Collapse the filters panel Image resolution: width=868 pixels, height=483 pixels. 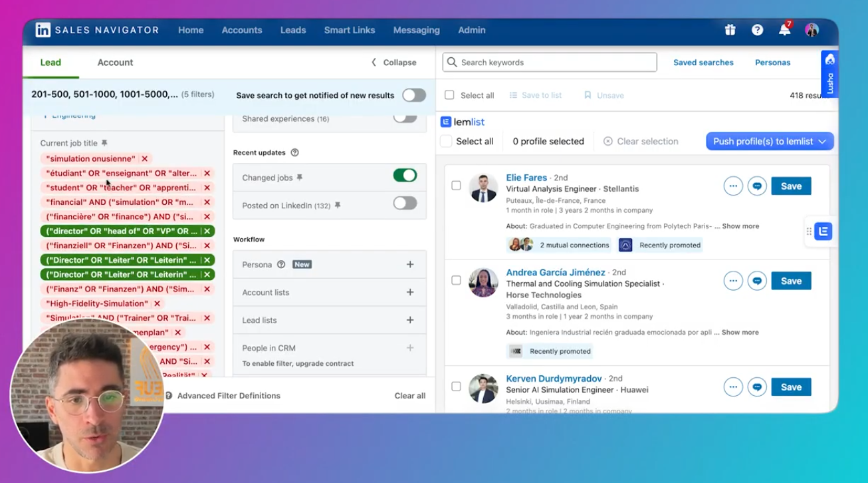393,63
